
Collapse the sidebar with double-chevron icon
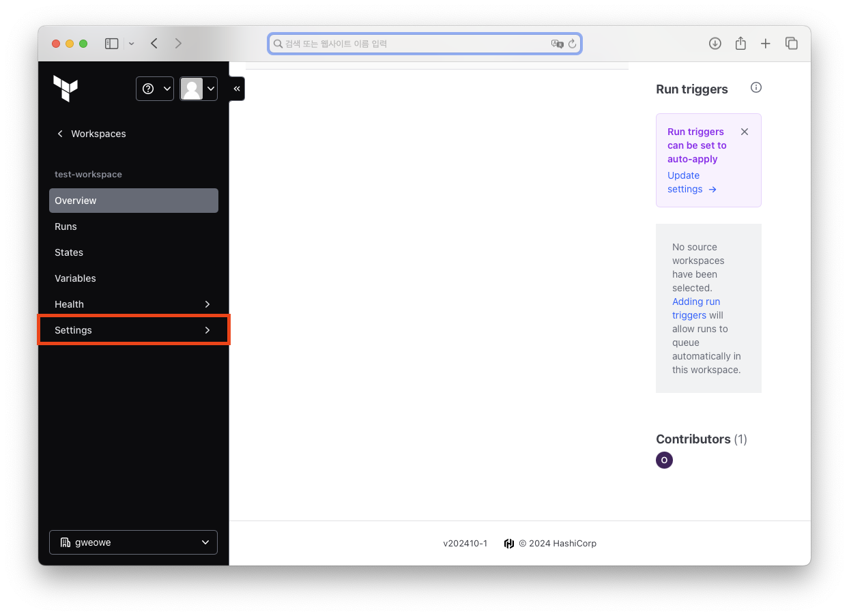pos(237,89)
